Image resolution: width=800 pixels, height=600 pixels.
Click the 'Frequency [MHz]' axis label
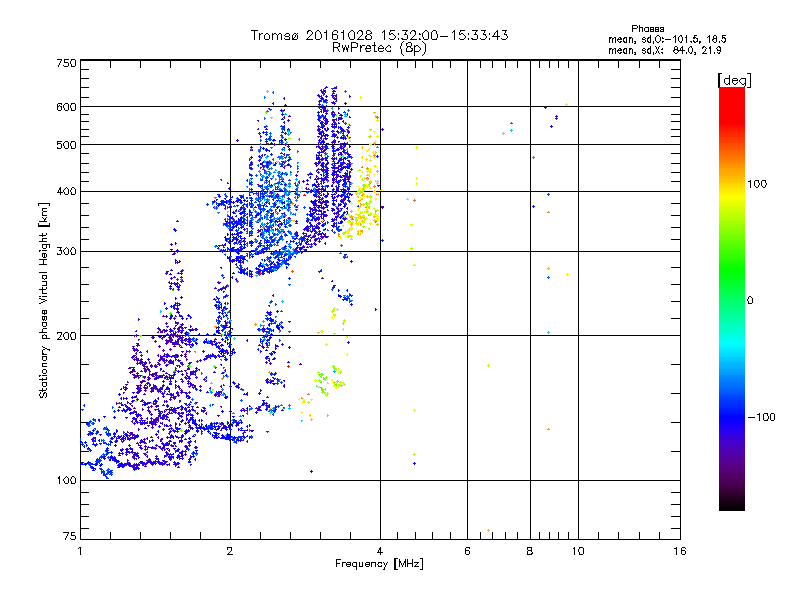pos(379,564)
